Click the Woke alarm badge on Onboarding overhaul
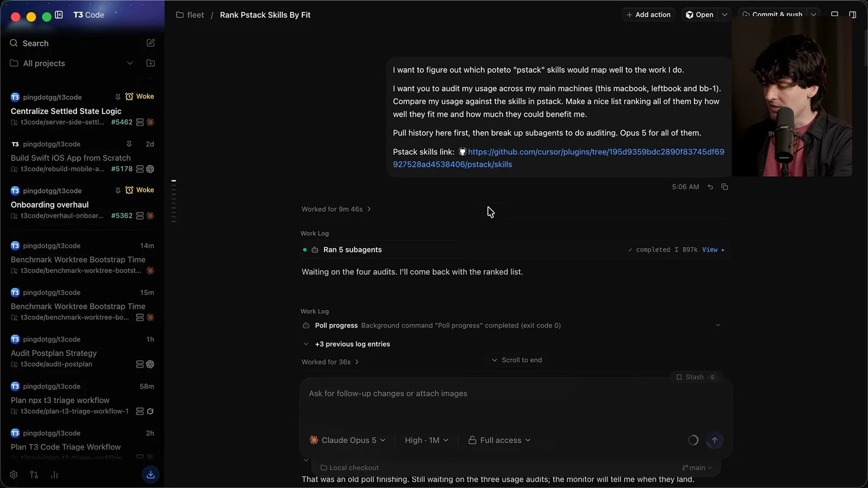Viewport: 868px width, 488px height. pyautogui.click(x=140, y=190)
